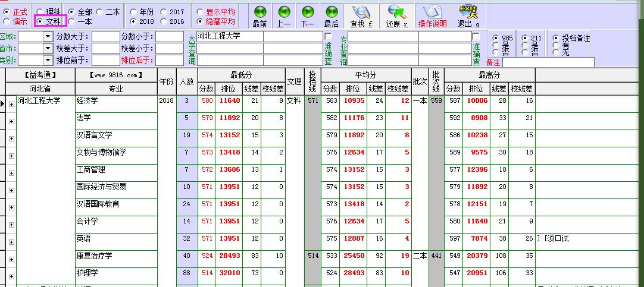Viewport: 644px width, 287px height.
Task: Choose the 年份 radio option
Action: click(133, 12)
